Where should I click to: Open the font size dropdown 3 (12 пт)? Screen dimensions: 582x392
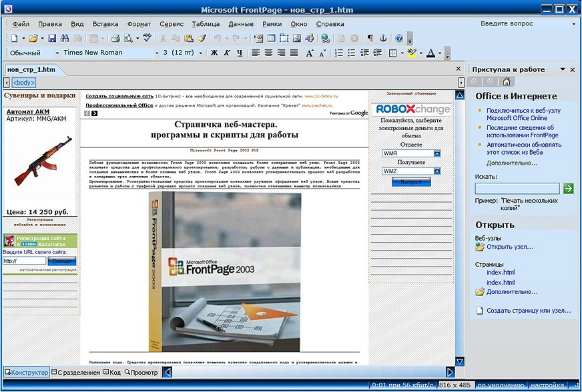pos(201,53)
